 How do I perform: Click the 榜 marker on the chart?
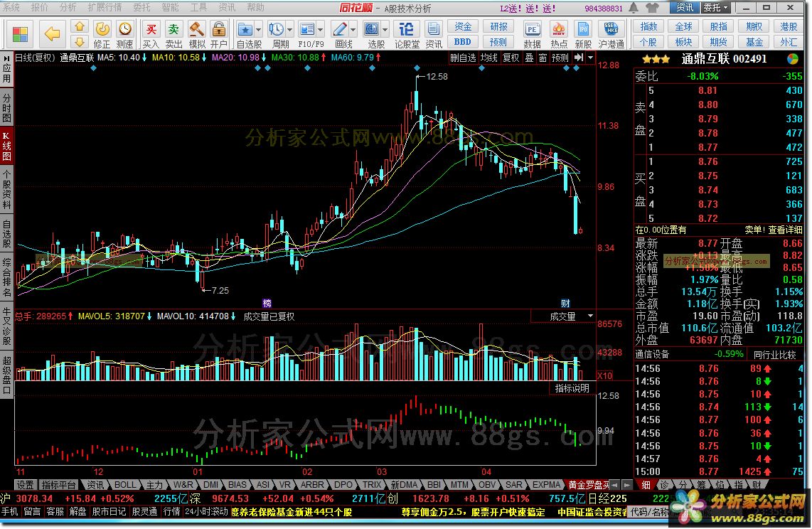267,304
